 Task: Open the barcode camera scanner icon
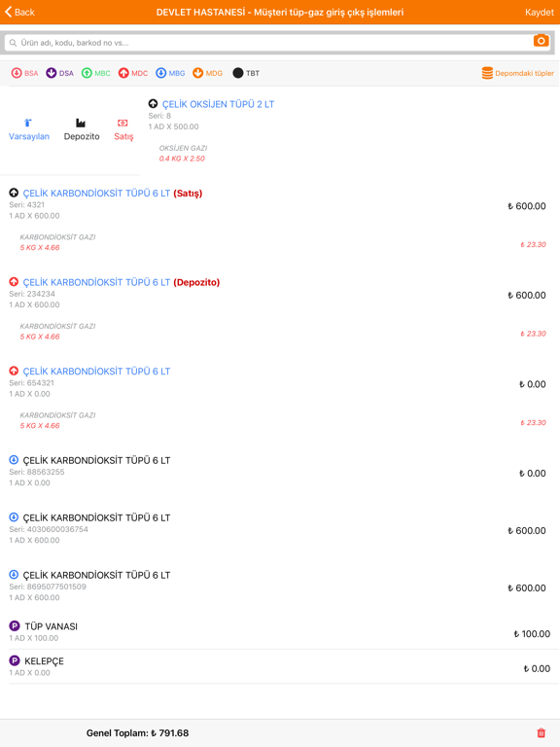[x=541, y=41]
